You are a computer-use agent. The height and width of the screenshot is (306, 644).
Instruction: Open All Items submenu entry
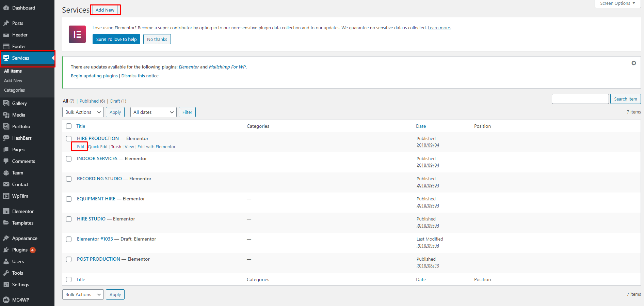point(13,71)
